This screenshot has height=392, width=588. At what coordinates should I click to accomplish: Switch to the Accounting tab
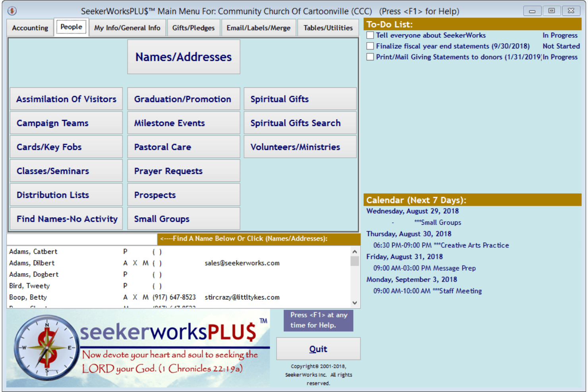click(x=30, y=28)
